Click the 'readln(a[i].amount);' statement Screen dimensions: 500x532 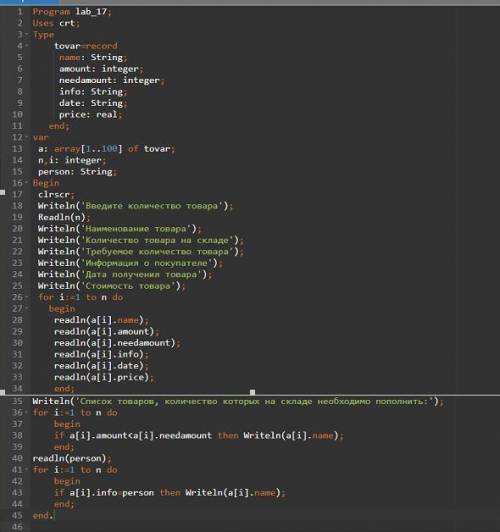tap(107, 331)
